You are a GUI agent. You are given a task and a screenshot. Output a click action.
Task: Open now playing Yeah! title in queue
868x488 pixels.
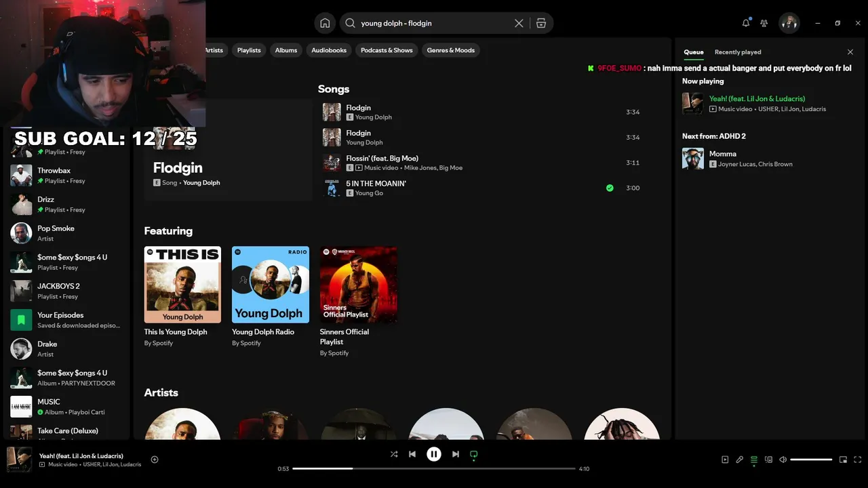pos(757,99)
